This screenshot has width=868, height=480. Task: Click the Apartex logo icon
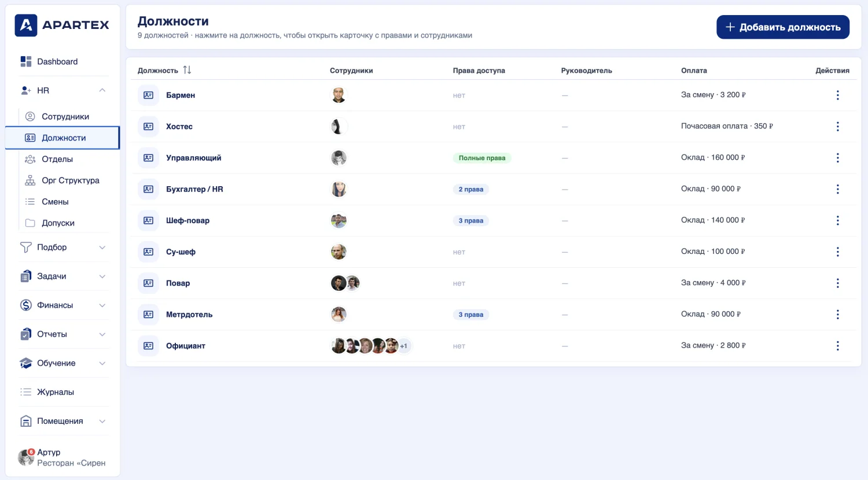[x=26, y=25]
